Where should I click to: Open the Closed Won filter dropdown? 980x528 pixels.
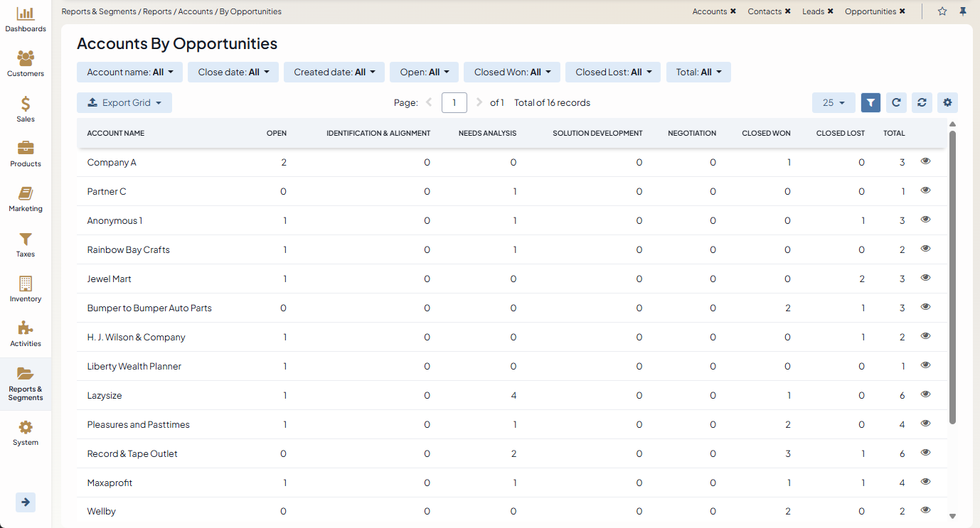point(512,72)
